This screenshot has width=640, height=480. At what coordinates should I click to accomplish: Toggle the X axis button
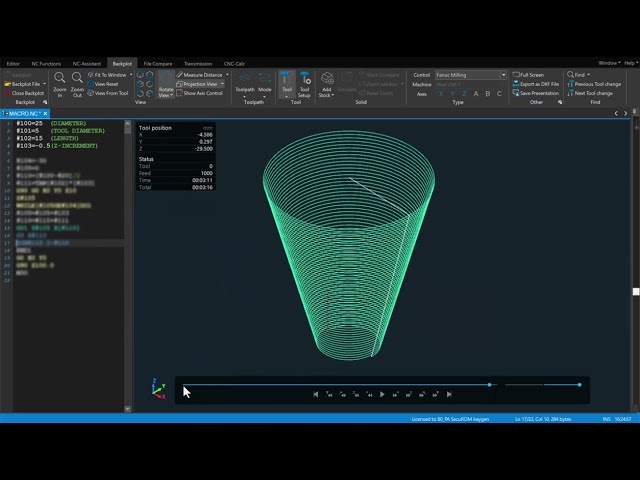click(441, 94)
